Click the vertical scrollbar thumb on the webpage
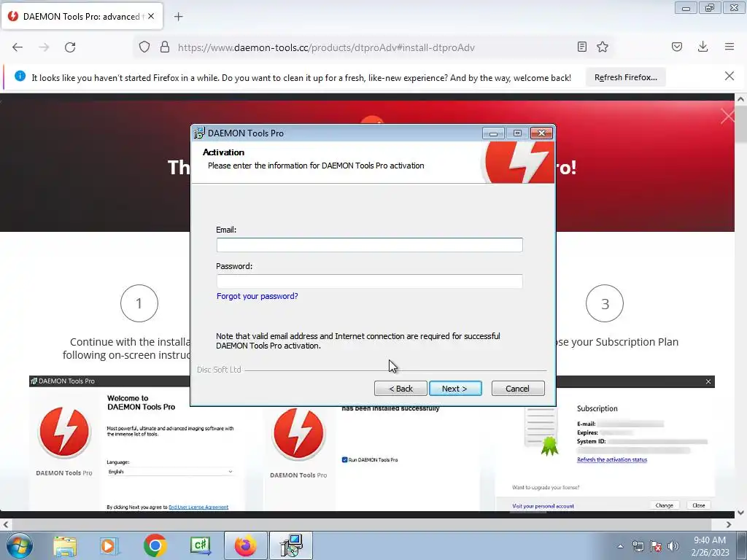Screen dimensions: 747x560 pyautogui.click(x=740, y=125)
